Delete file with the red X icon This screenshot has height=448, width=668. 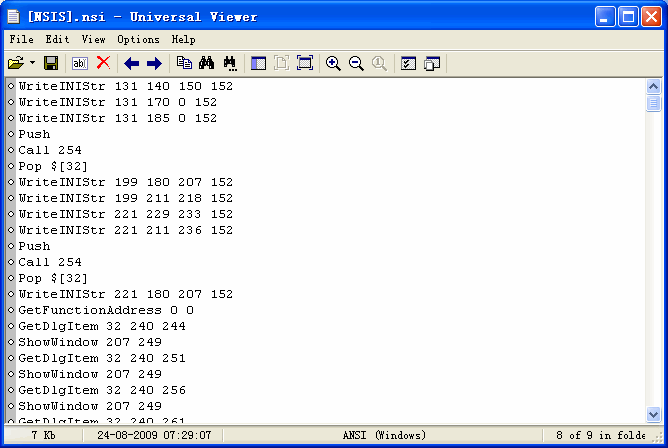tap(102, 63)
